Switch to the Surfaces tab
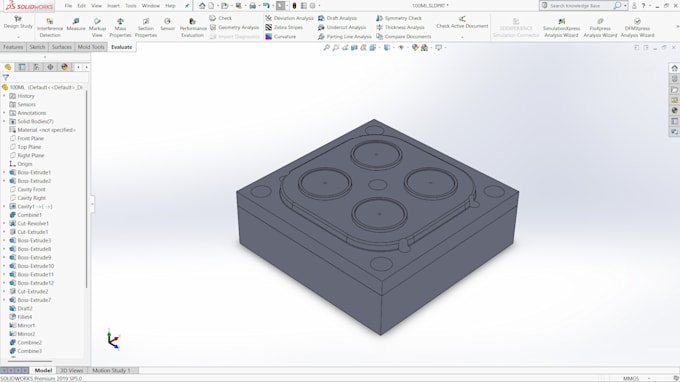 [x=62, y=47]
